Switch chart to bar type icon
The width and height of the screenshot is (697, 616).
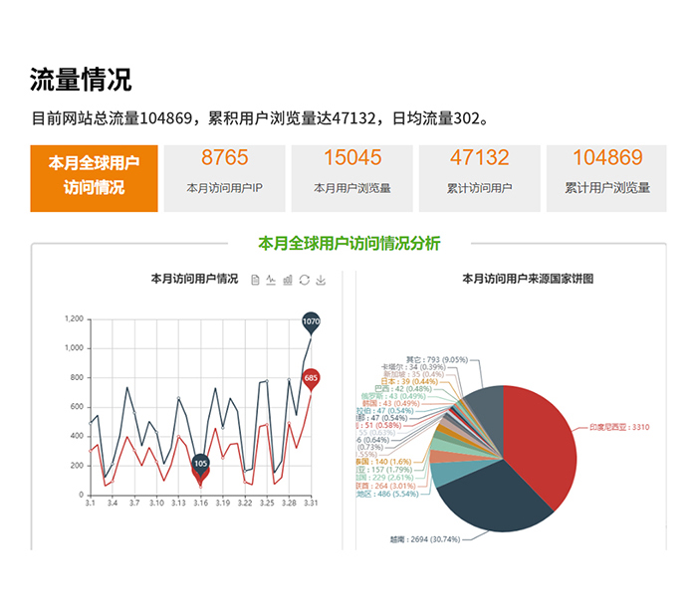pos(288,280)
